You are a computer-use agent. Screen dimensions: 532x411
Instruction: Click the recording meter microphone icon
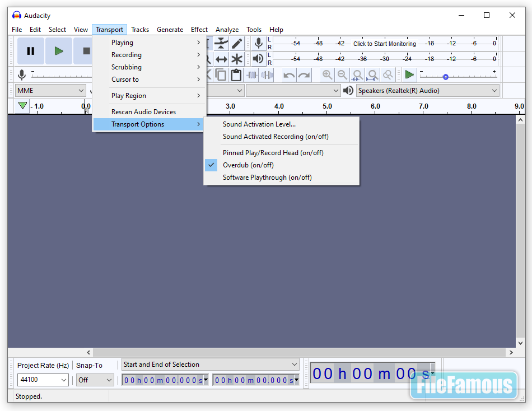pos(259,44)
